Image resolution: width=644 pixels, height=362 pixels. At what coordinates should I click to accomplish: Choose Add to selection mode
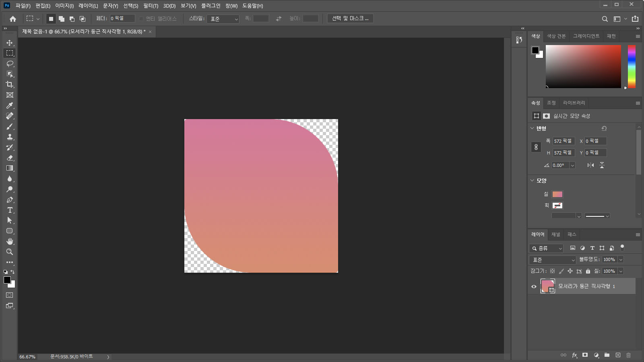(x=61, y=19)
